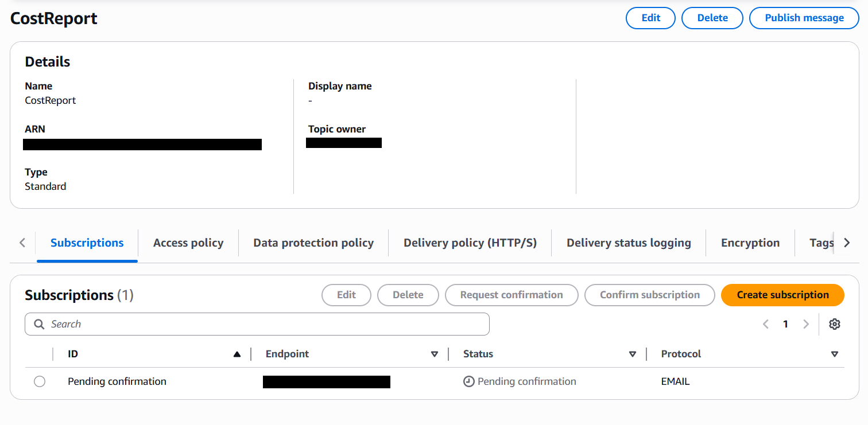The image size is (868, 425).
Task: Switch to the Encryption tab
Action: [750, 243]
